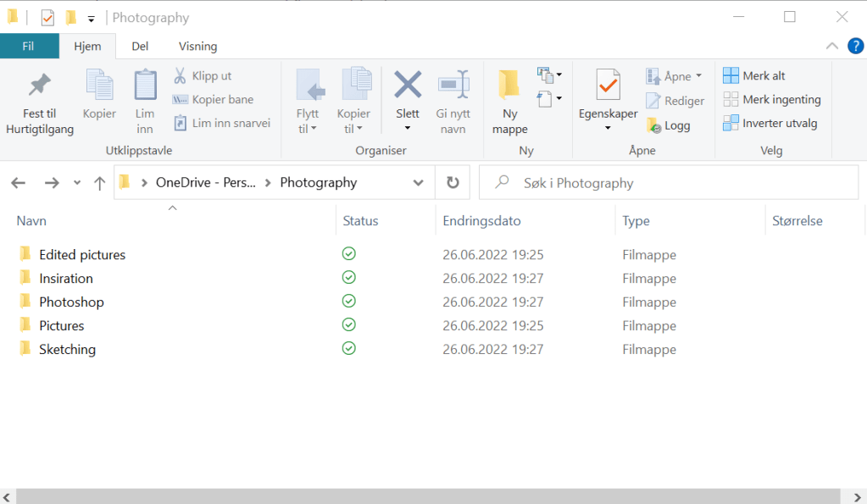Viewport: 867px width, 504px height.
Task: Click the Ny mappe folder icon
Action: 509,86
